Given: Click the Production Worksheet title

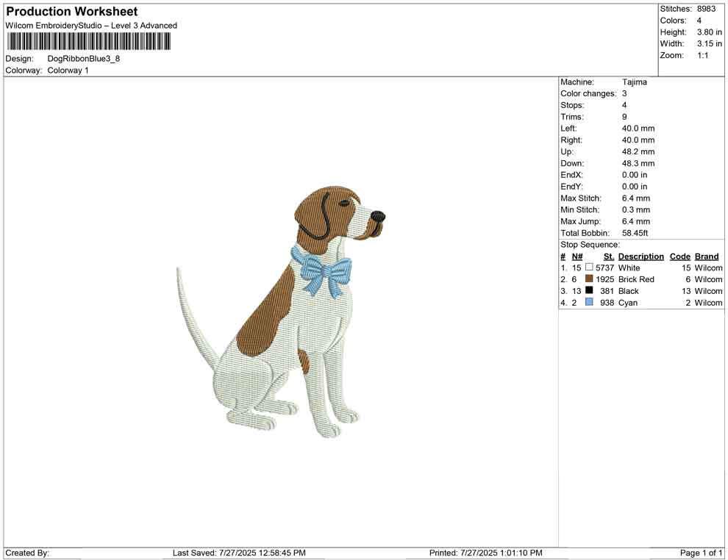Looking at the screenshot, I should coord(72,12).
